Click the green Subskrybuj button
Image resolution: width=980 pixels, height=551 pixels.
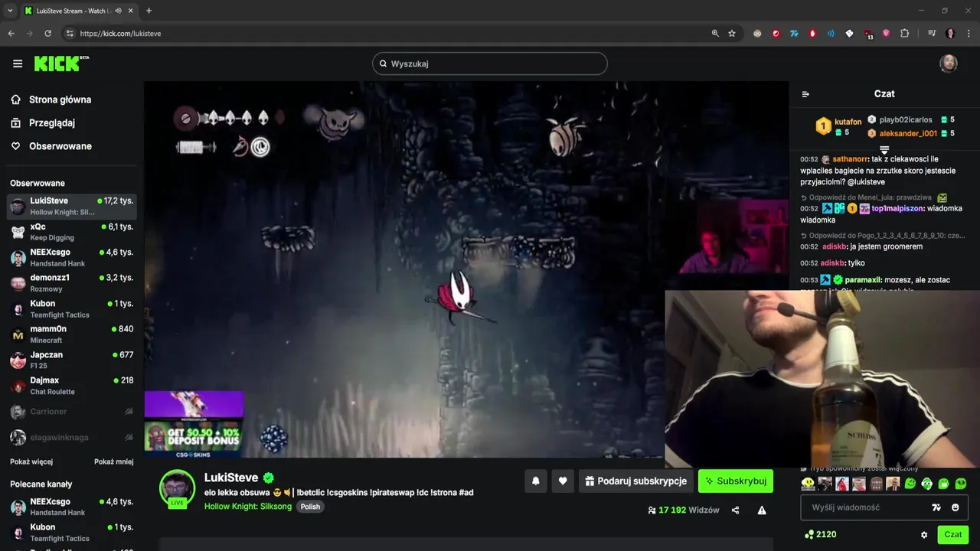pos(736,481)
